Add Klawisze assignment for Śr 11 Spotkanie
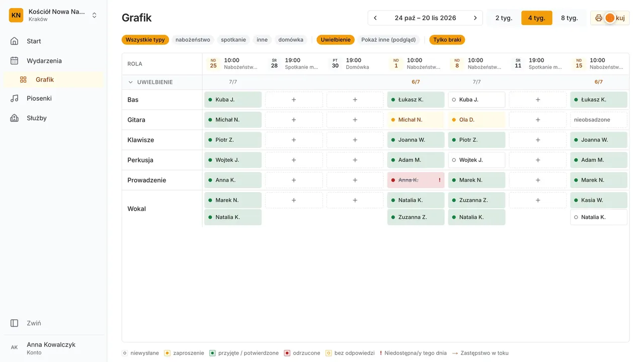644x362 pixels. pos(538,140)
